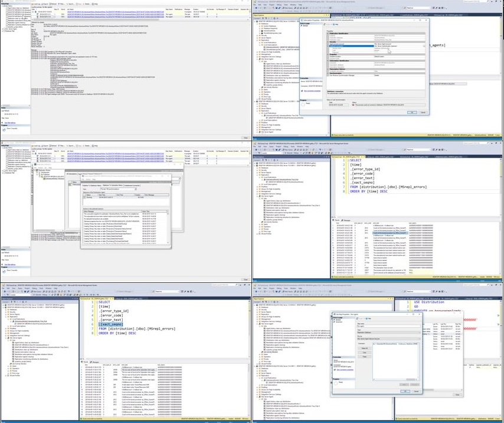This screenshot has height=423, width=504.
Task: Switch to 'Publisher To Distributor History' tab
Action: [x=92, y=186]
